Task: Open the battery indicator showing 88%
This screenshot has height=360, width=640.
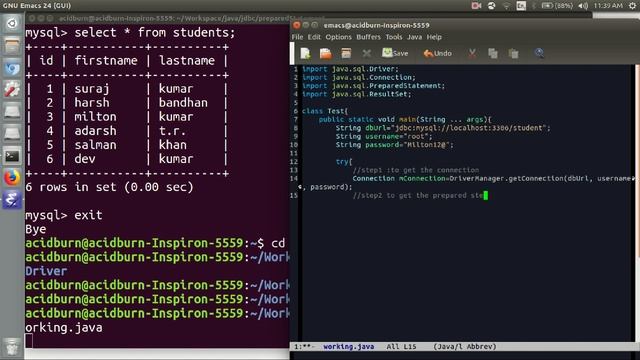Action: pyautogui.click(x=557, y=6)
